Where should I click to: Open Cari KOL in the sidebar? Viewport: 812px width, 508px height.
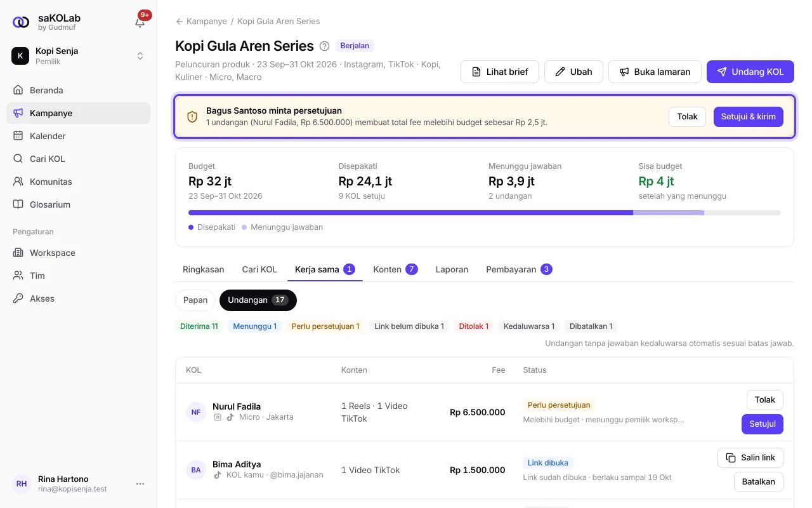coord(79,159)
